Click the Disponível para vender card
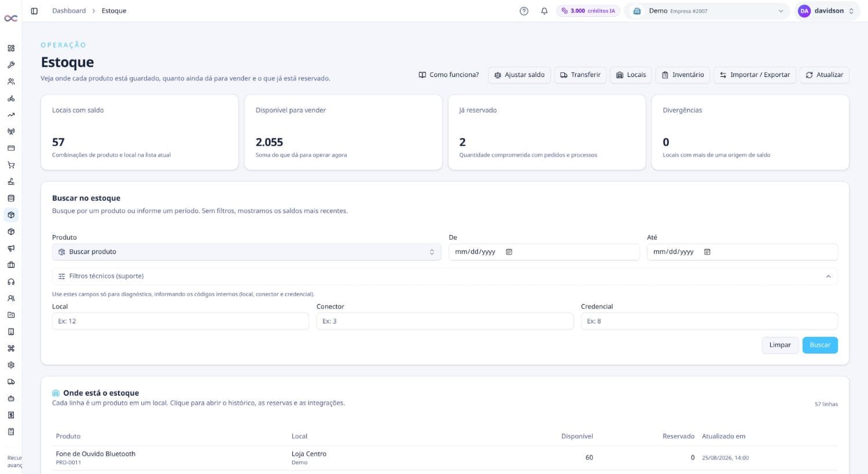 [x=343, y=133]
